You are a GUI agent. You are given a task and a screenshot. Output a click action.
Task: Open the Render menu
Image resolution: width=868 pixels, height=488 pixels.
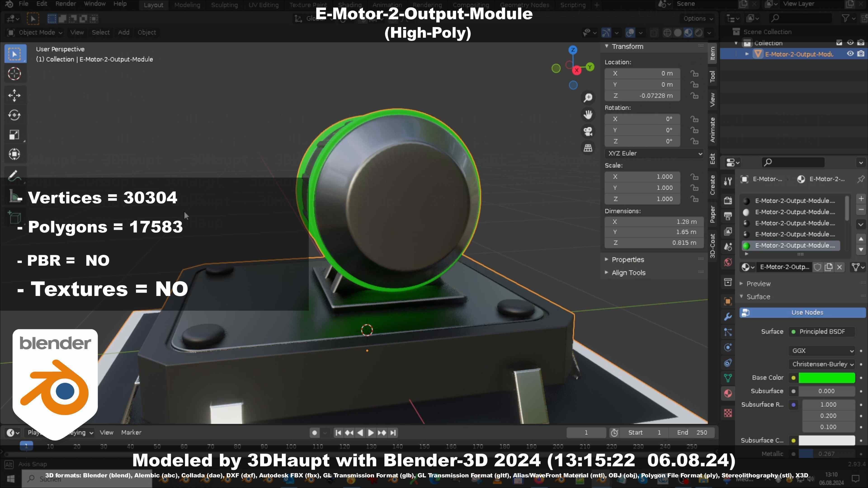pyautogui.click(x=65, y=4)
